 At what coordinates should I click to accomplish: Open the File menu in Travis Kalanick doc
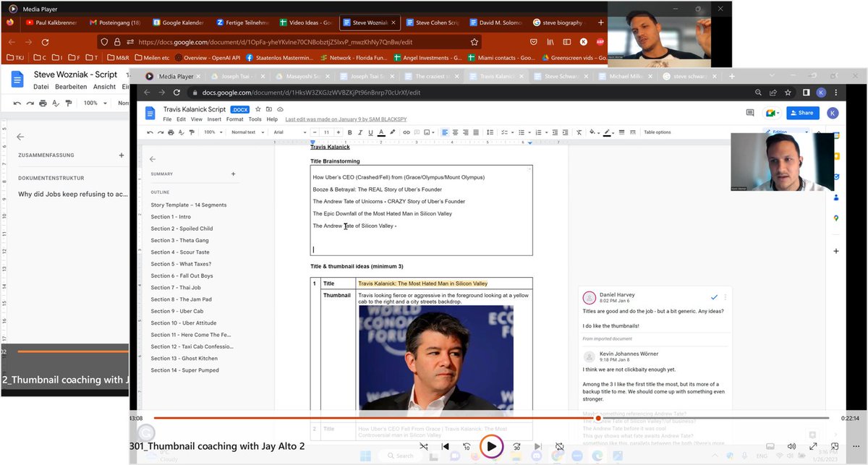tap(167, 119)
